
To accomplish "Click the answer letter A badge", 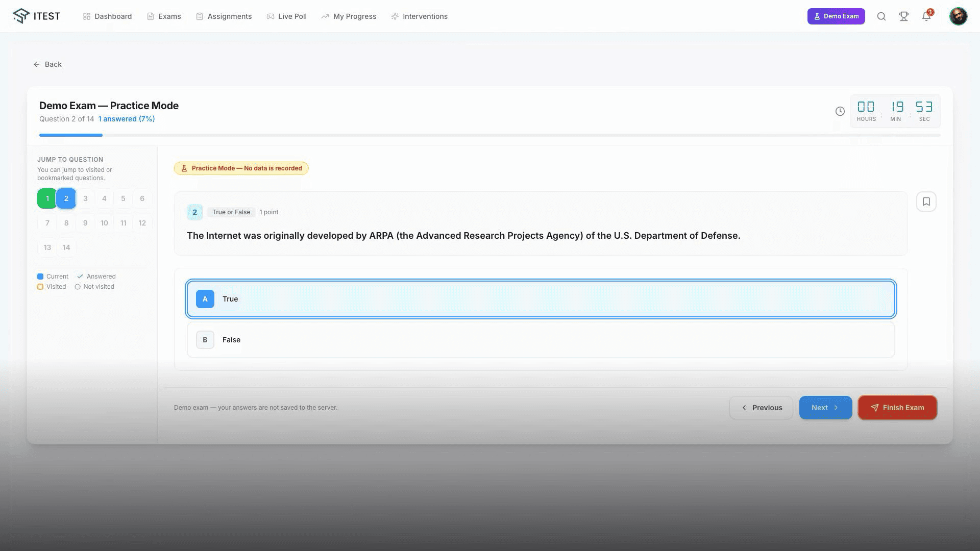I will [x=205, y=299].
